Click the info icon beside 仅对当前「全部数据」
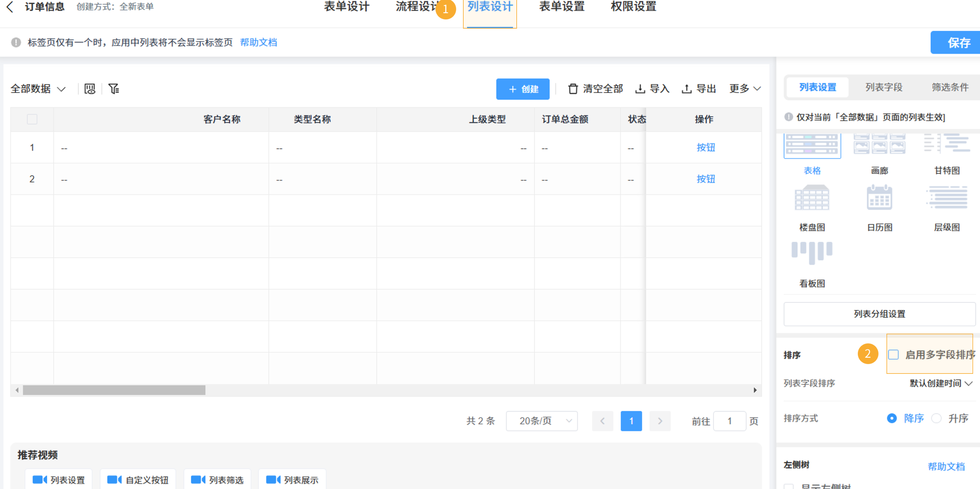Viewport: 980px width, 489px height. click(x=789, y=117)
